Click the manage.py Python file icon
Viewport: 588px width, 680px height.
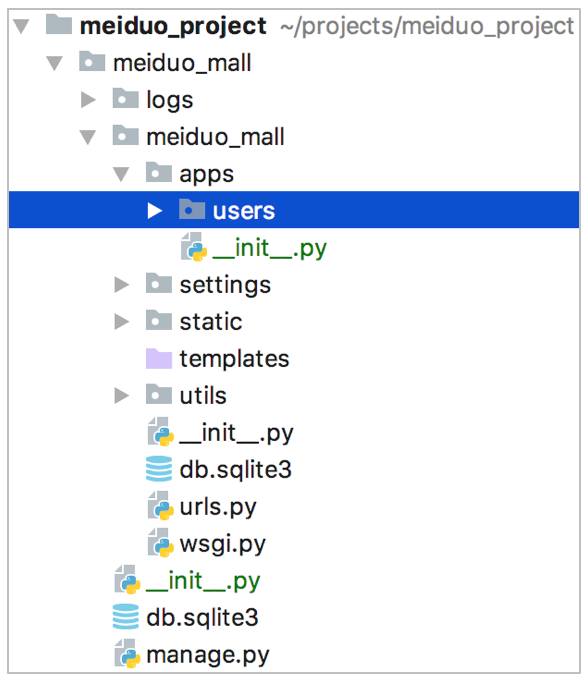pos(127,654)
